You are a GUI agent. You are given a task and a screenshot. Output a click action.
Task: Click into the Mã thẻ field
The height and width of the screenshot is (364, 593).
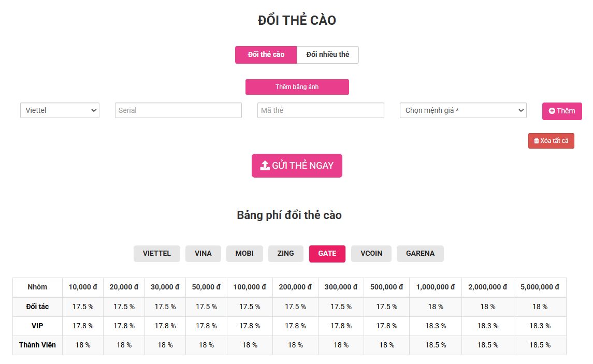click(321, 110)
